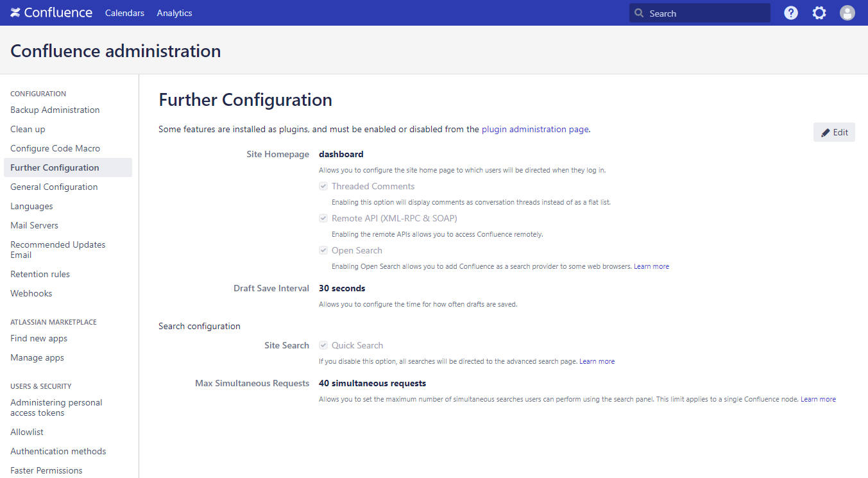This screenshot has height=478, width=868.
Task: Toggle the Remote API checkbox
Action: (x=323, y=218)
